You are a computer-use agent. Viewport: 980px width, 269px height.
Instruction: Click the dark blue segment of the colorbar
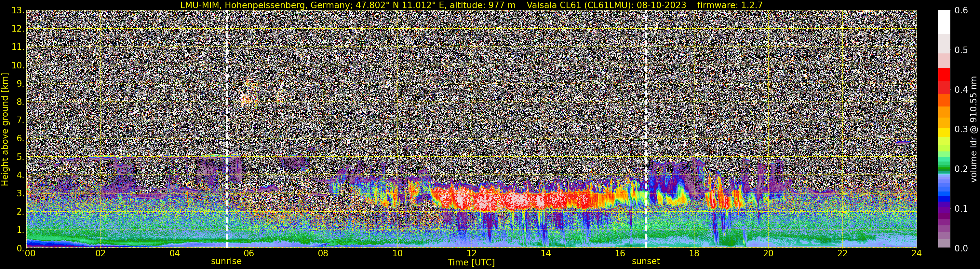pyautogui.click(x=944, y=199)
